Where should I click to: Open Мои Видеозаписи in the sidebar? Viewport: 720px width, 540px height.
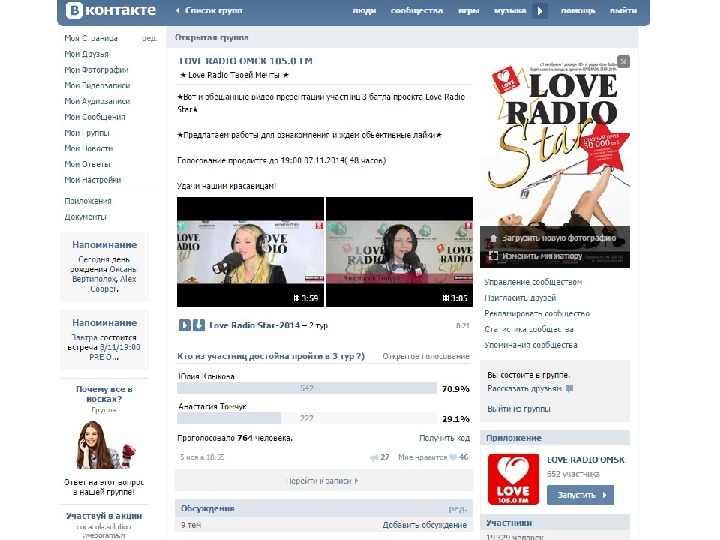click(x=97, y=85)
